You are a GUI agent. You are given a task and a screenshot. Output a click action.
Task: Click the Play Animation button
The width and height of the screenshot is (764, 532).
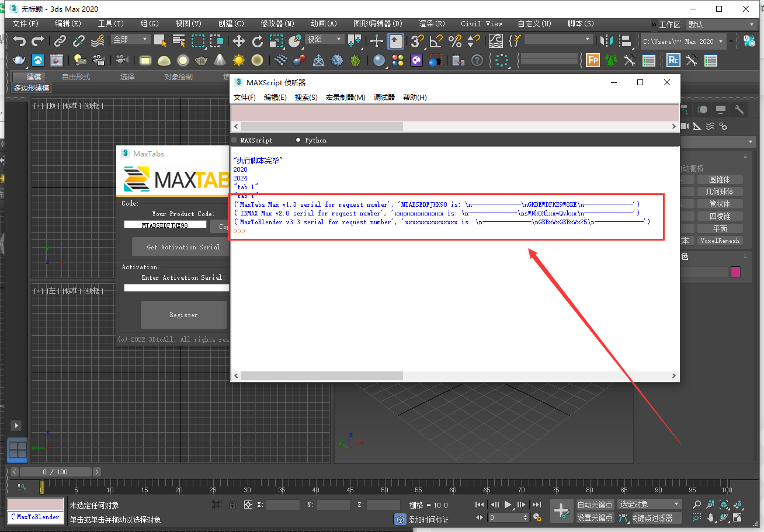point(508,505)
